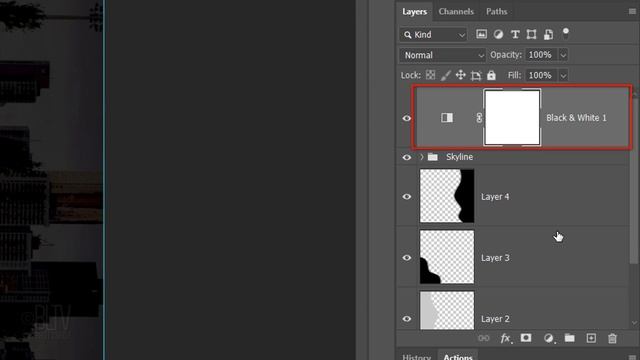Click the 'Opacity:' label
The image size is (640, 360).
(506, 55)
